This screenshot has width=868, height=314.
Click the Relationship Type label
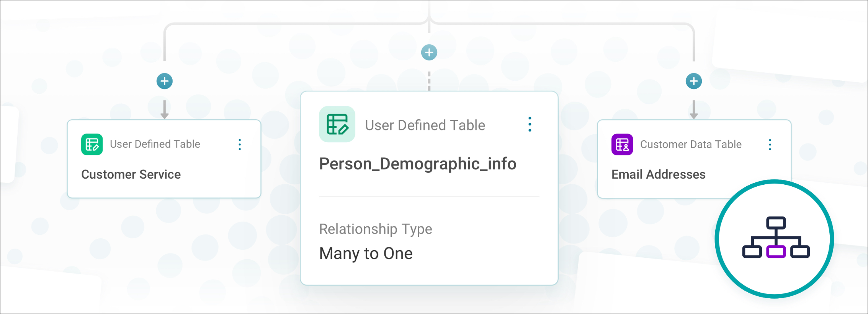pos(376,229)
